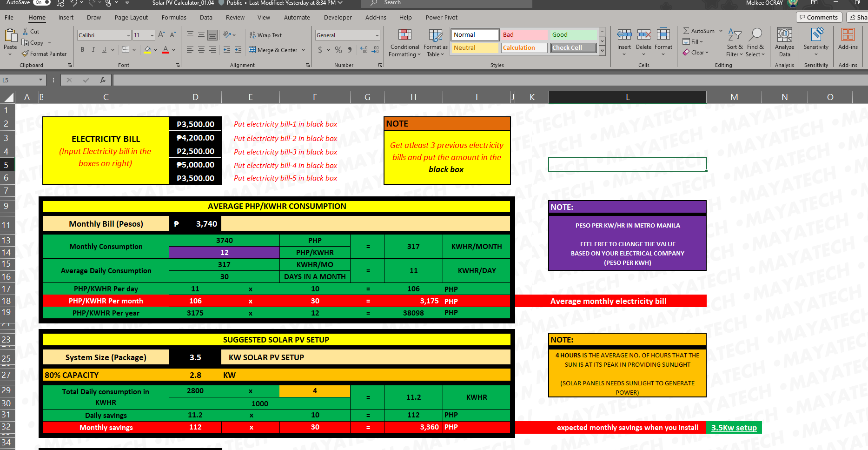Click the Wrap Text icon
Viewport: 868px width, 450px height.
(252, 35)
